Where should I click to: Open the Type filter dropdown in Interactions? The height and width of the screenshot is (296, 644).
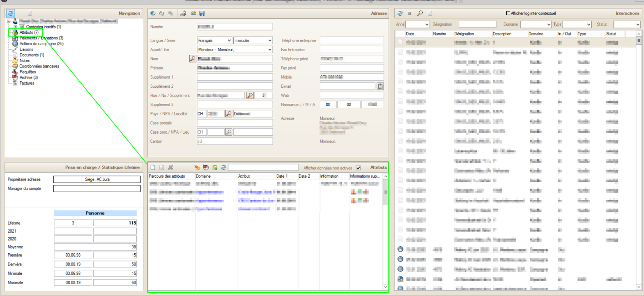tap(577, 24)
